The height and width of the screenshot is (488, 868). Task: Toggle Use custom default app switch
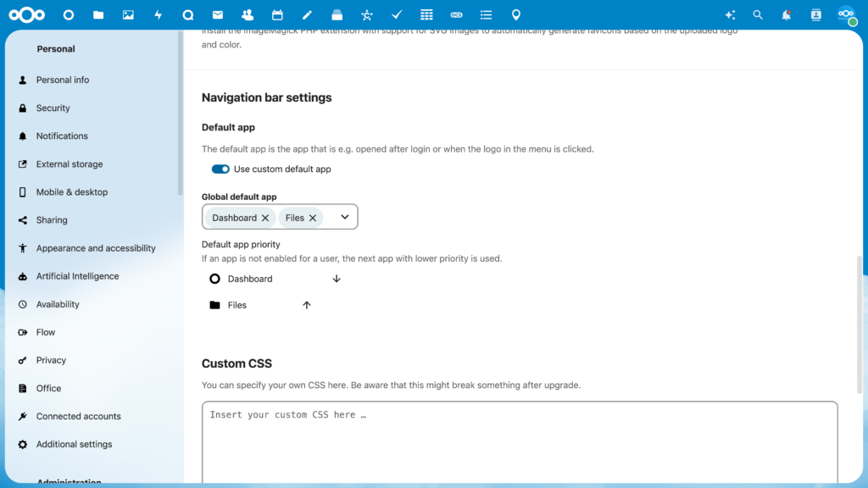220,169
